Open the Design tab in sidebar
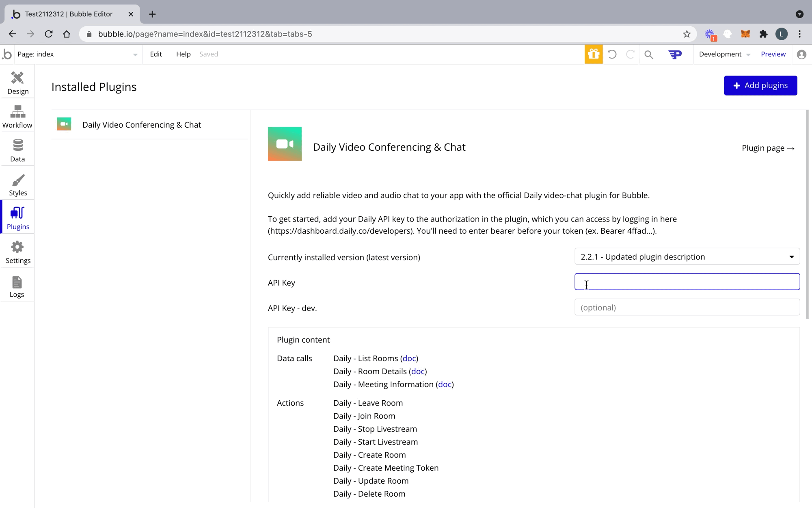The height and width of the screenshot is (508, 812). (17, 83)
